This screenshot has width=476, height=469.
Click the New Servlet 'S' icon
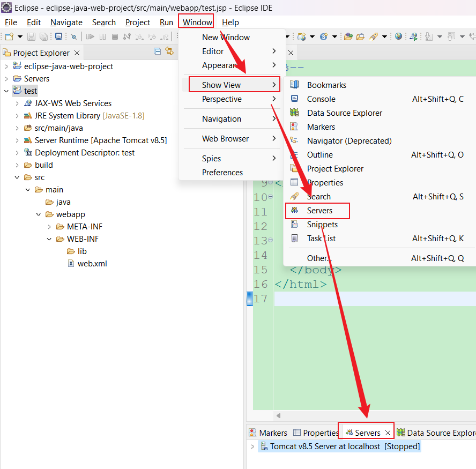[324, 37]
